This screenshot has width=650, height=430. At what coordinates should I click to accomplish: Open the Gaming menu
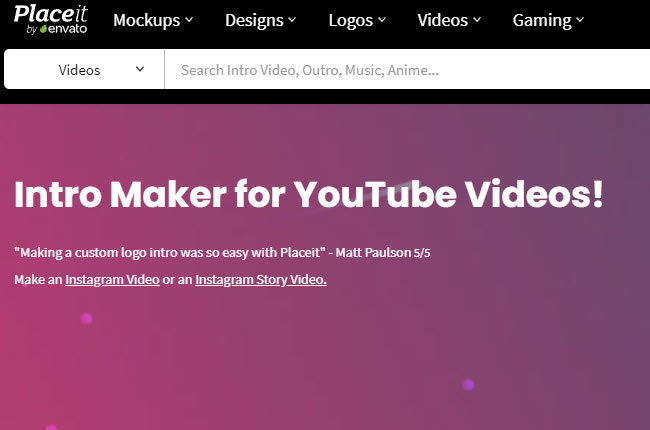click(548, 20)
